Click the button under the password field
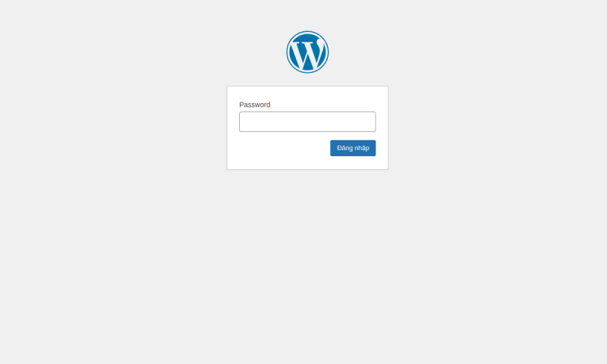The height and width of the screenshot is (364, 607). pyautogui.click(x=353, y=148)
